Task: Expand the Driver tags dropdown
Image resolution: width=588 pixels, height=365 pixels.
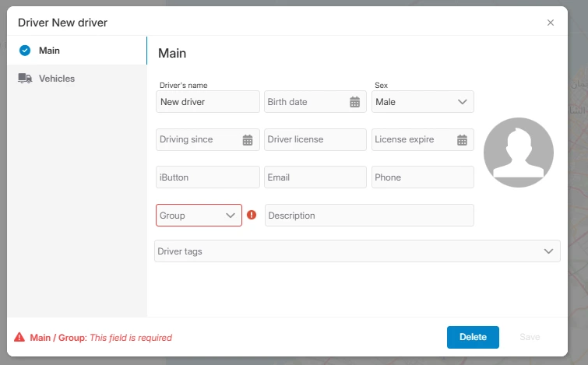Action: click(357, 251)
